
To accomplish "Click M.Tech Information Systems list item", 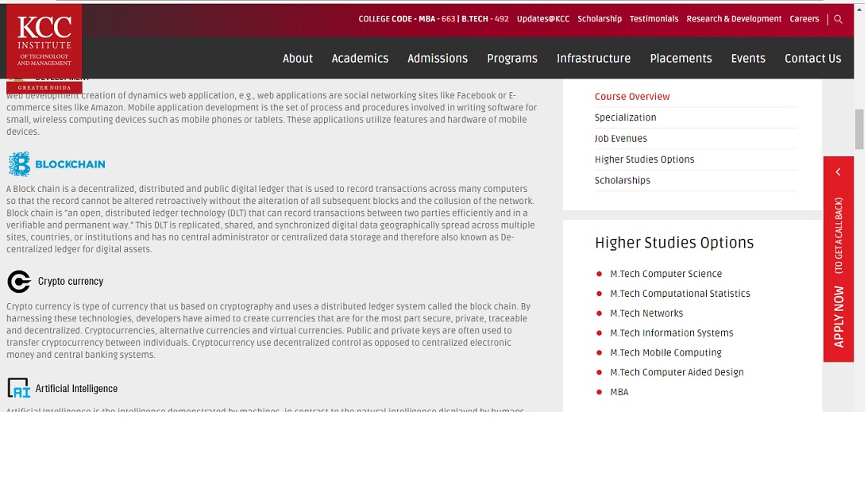I will pyautogui.click(x=672, y=333).
